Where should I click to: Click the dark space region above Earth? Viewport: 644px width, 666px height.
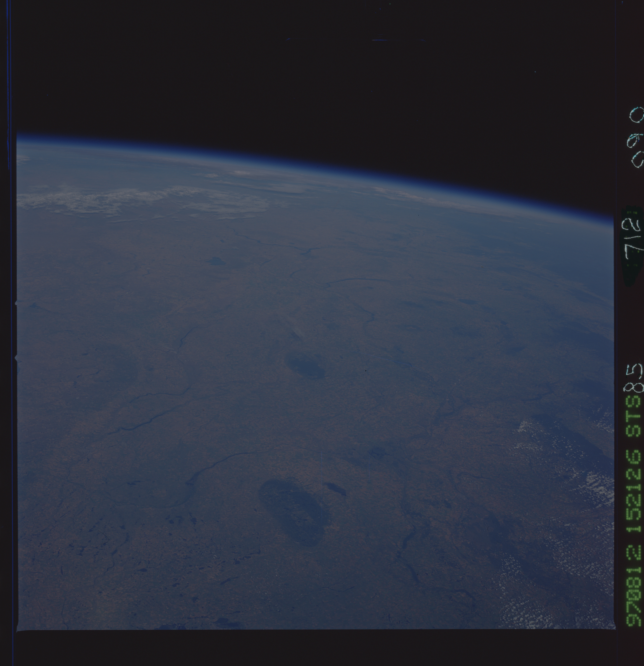(x=306, y=68)
